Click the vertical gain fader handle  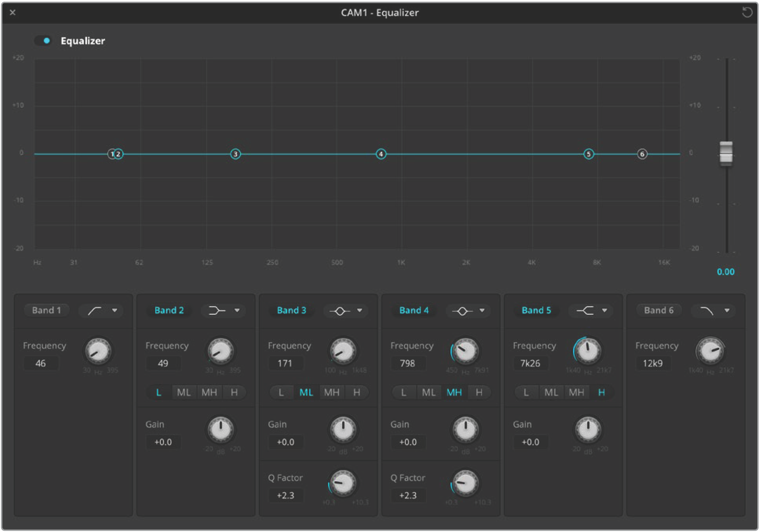coord(726,153)
